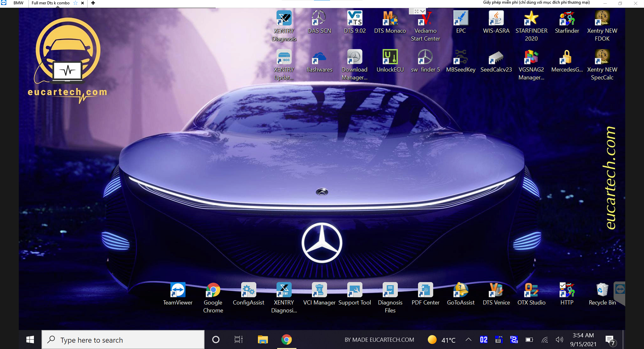
Task: Launch TeamViewer desktop shortcut
Action: pos(178,294)
